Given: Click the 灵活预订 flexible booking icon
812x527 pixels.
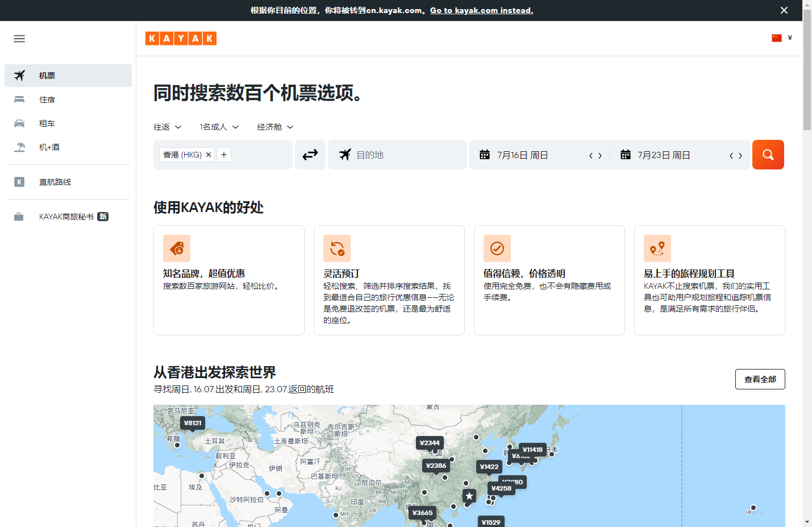Looking at the screenshot, I should point(337,248).
